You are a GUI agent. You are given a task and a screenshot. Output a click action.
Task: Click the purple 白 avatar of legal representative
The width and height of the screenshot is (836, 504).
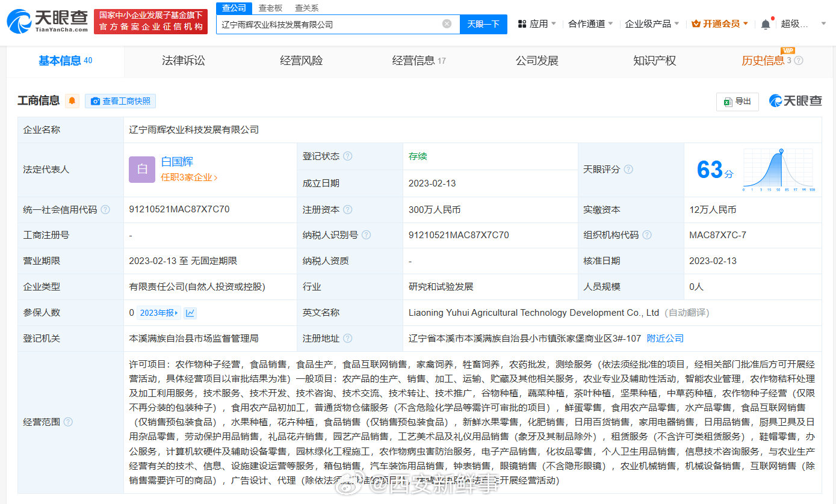tap(142, 170)
